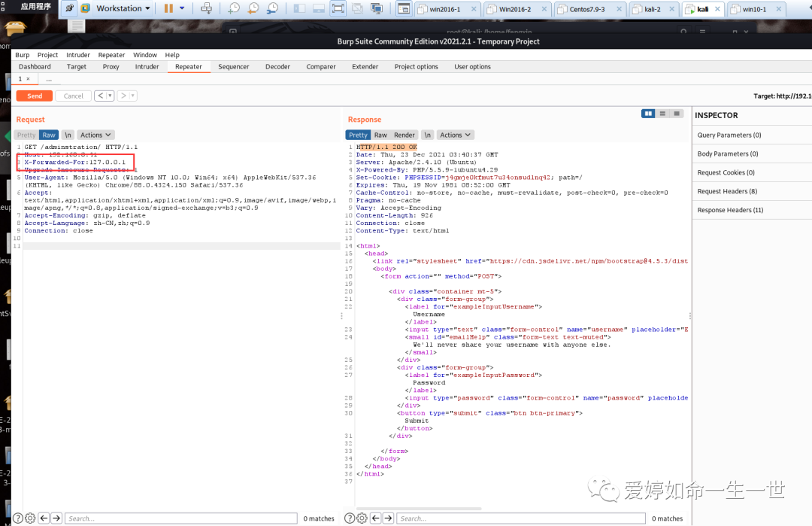Close Repeater tab 1 with its x
812x526 pixels.
[x=29, y=79]
